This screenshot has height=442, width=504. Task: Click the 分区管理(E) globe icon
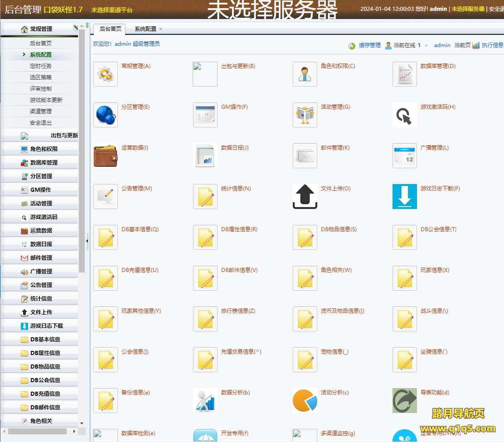coord(106,115)
